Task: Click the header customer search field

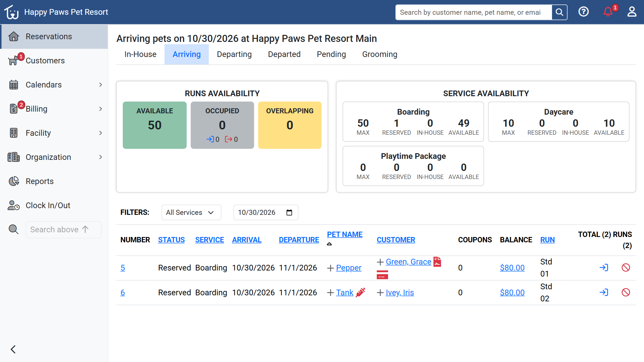Action: 474,12
